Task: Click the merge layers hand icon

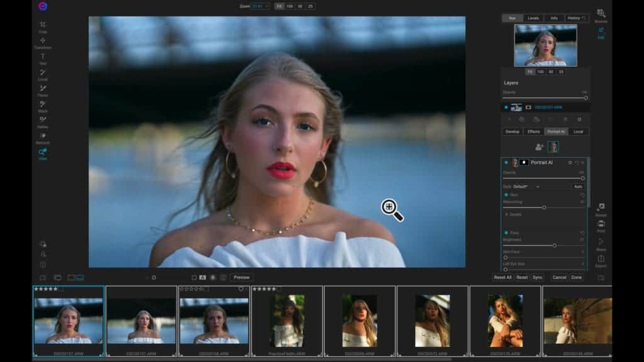Action: [x=536, y=119]
